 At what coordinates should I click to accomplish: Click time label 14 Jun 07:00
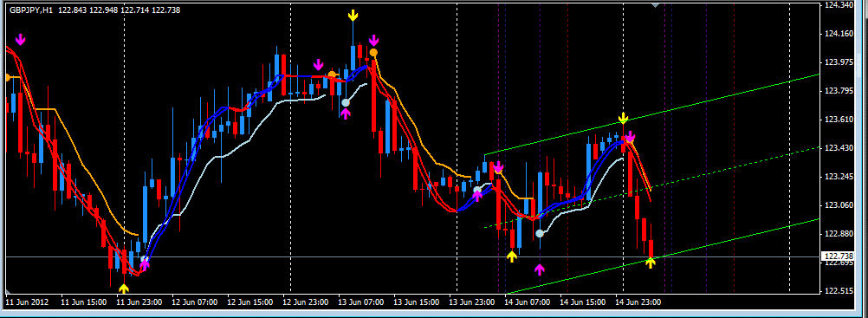click(527, 302)
